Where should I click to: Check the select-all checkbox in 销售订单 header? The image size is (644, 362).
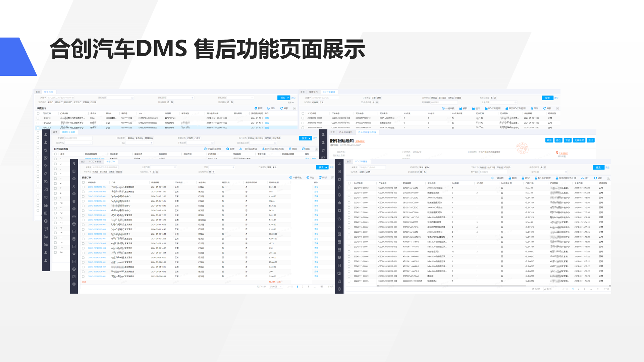click(x=83, y=182)
